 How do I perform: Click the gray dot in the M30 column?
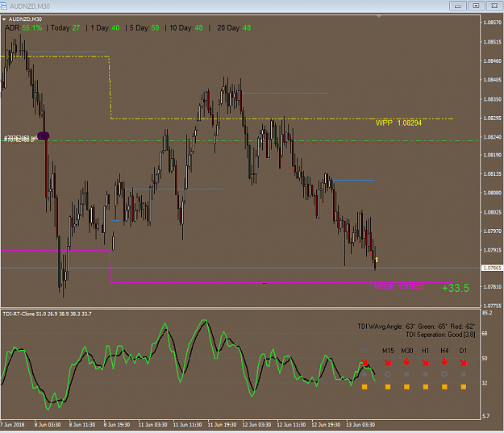pos(406,374)
